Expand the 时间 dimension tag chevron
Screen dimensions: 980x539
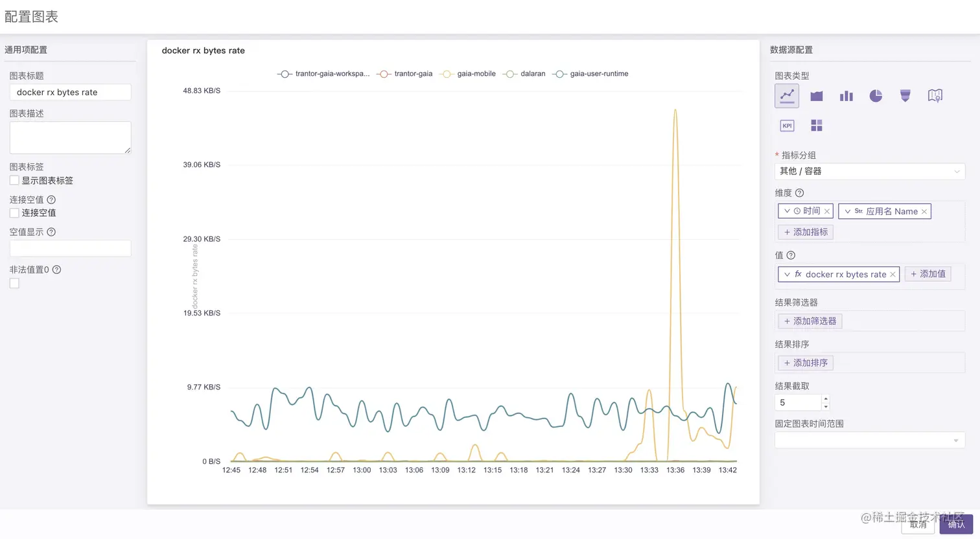tap(787, 211)
